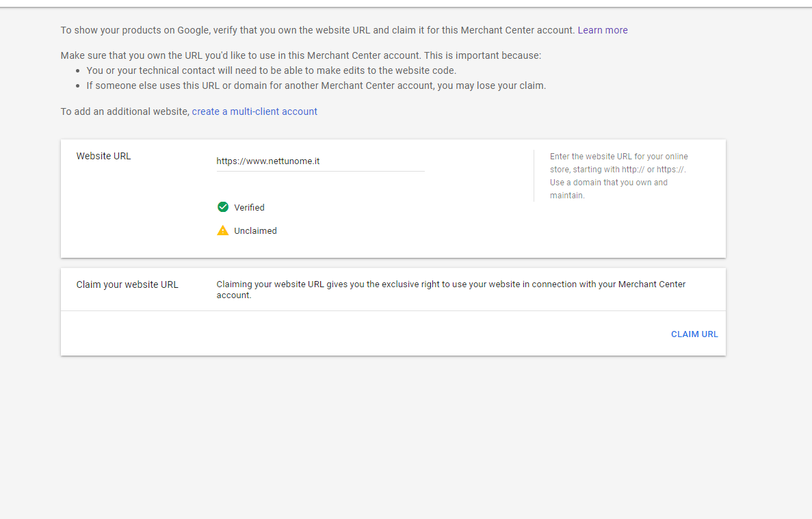Click the Make sure that you own the URL sentence
This screenshot has width=812, height=519.
point(301,55)
